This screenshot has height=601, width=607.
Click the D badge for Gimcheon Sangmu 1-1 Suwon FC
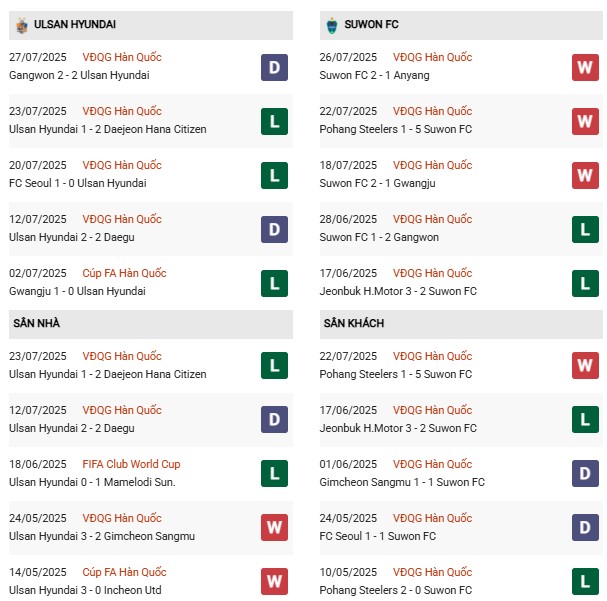point(585,474)
